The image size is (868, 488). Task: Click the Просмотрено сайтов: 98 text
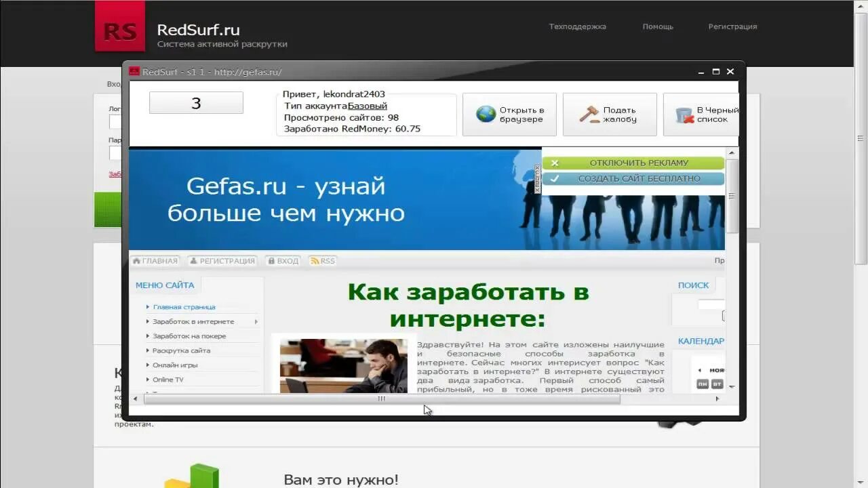(341, 117)
